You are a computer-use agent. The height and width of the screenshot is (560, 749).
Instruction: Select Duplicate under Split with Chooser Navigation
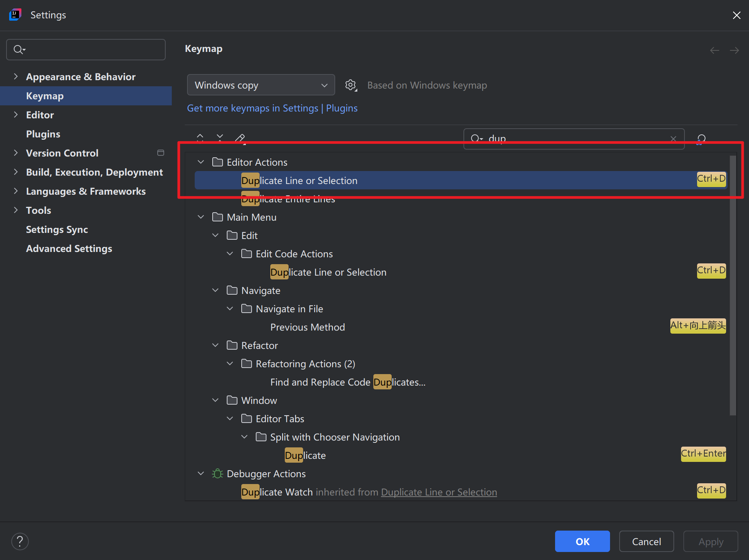click(x=305, y=455)
